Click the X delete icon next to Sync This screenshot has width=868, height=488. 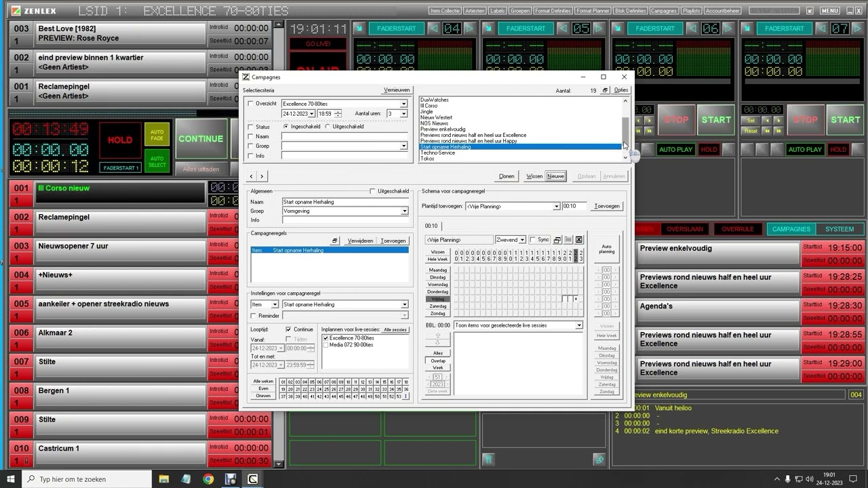click(x=579, y=240)
